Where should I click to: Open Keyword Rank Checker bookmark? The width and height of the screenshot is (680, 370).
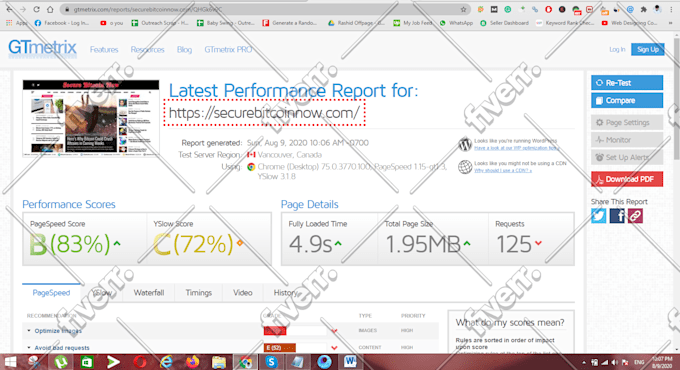click(x=565, y=23)
